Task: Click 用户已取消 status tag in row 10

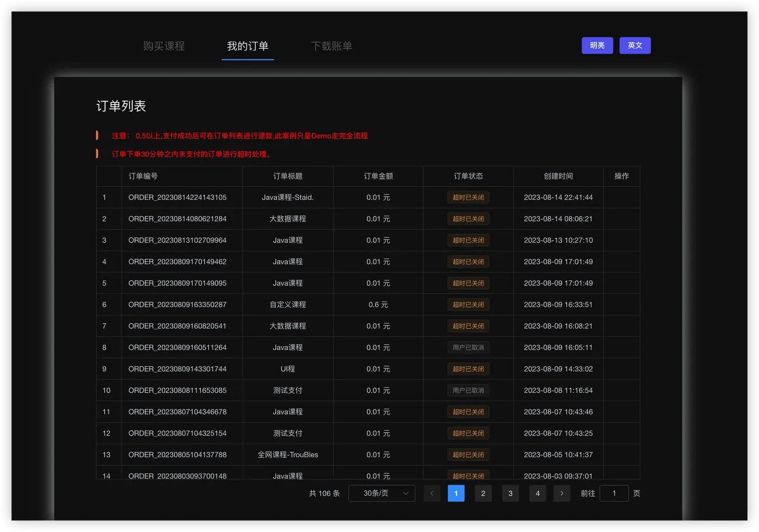Action: [468, 390]
